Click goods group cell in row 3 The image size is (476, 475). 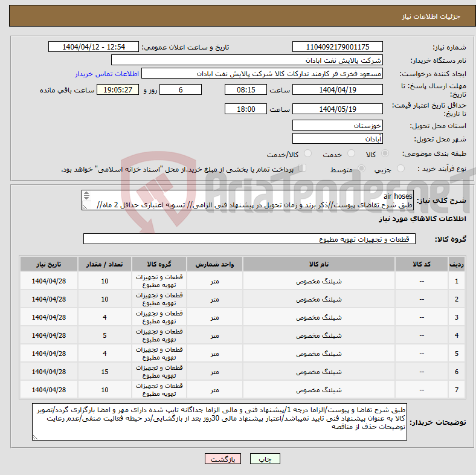pyautogui.click(x=159, y=317)
